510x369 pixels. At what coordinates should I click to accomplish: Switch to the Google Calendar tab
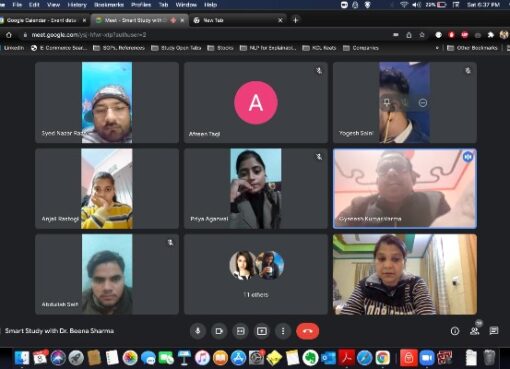pyautogui.click(x=42, y=20)
